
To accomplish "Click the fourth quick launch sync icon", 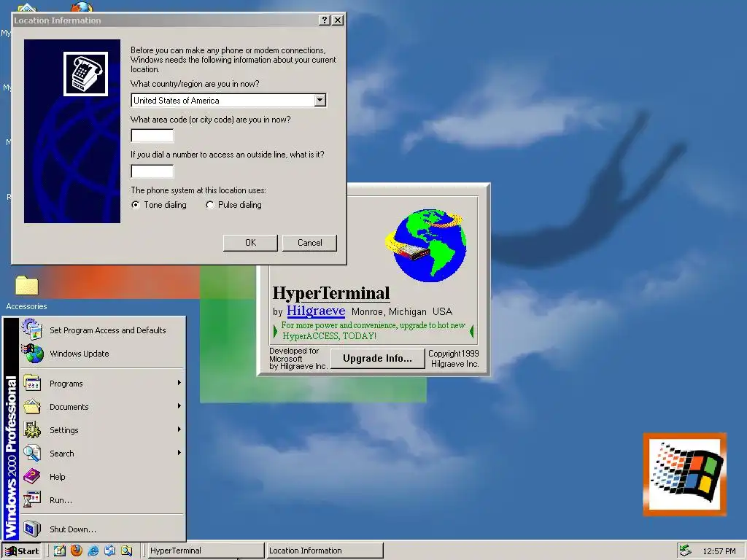I will (x=110, y=551).
